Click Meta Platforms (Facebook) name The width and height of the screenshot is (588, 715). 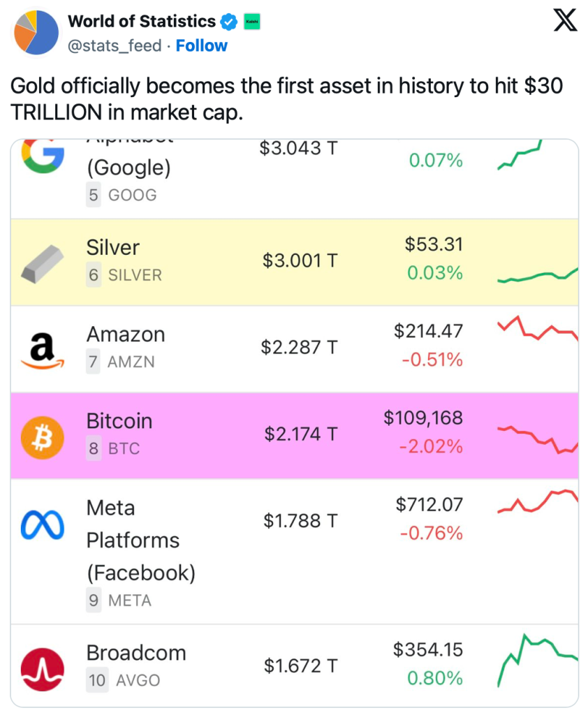coord(140,540)
